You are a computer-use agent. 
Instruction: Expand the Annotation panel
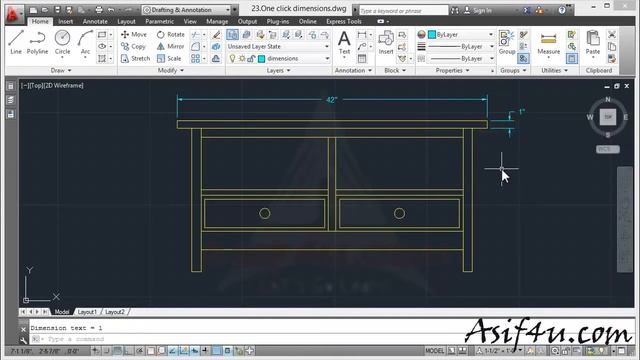pyautogui.click(x=353, y=71)
